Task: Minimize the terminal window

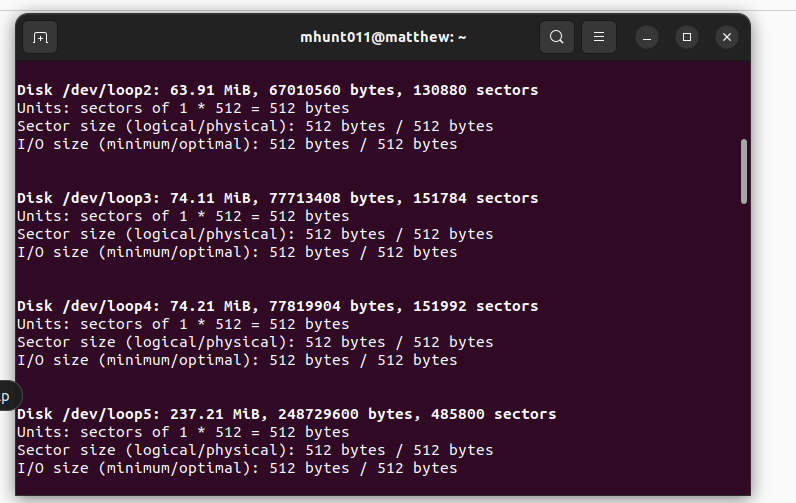Action: pos(647,38)
